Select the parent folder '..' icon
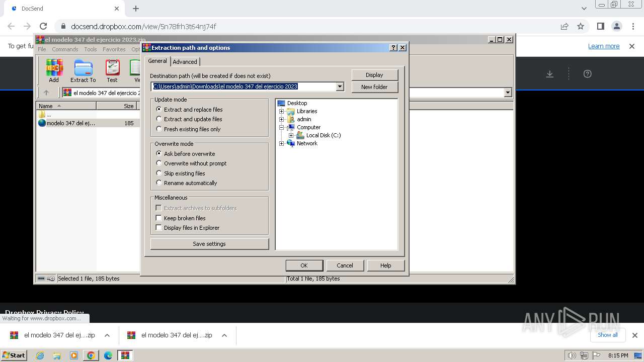The width and height of the screenshot is (644, 362). coord(42,114)
